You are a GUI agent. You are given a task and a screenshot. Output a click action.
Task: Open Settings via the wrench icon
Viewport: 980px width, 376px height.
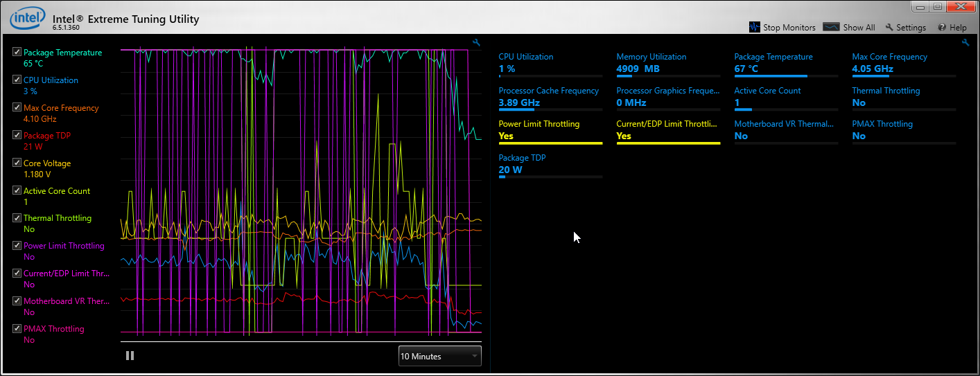click(x=889, y=28)
